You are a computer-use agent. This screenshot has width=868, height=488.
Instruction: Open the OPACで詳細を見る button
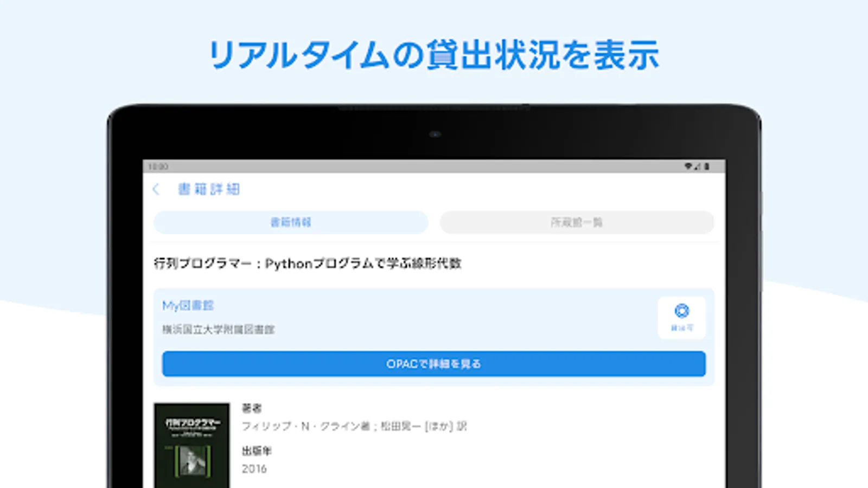(x=434, y=364)
